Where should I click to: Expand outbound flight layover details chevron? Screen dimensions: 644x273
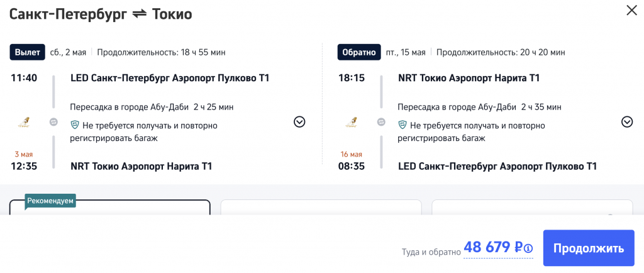pyautogui.click(x=299, y=122)
